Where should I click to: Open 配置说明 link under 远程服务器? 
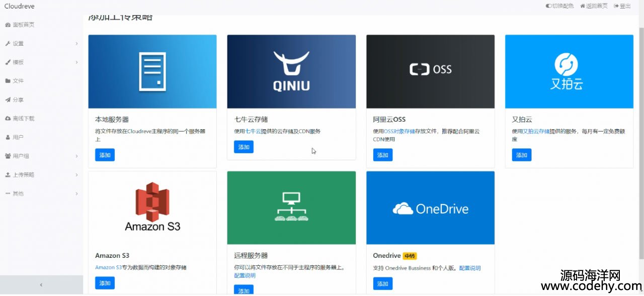pyautogui.click(x=245, y=275)
